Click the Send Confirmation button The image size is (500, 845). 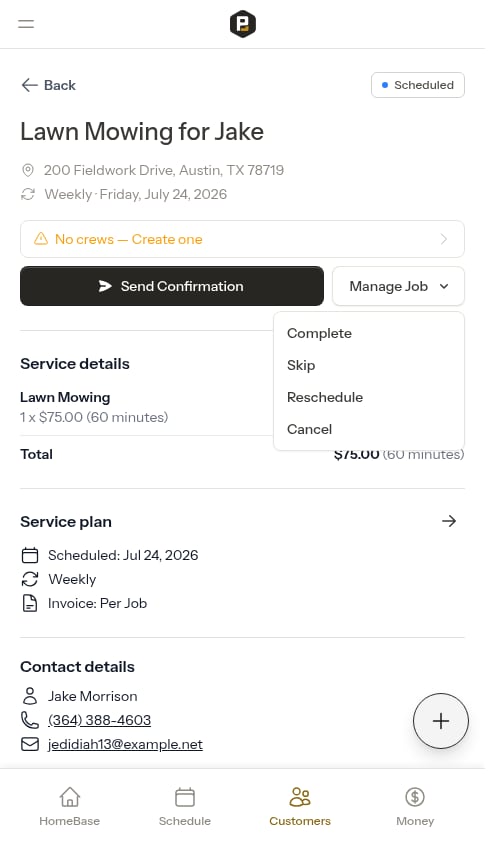(172, 286)
